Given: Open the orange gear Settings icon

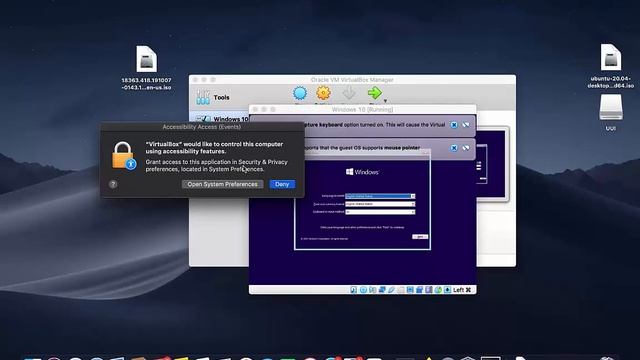Looking at the screenshot, I should coord(323,93).
